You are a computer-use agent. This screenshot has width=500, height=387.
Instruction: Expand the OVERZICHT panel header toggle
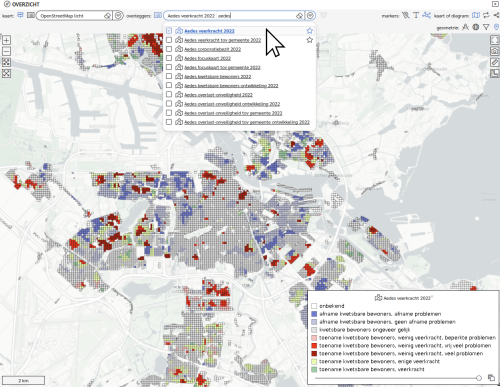7,4
